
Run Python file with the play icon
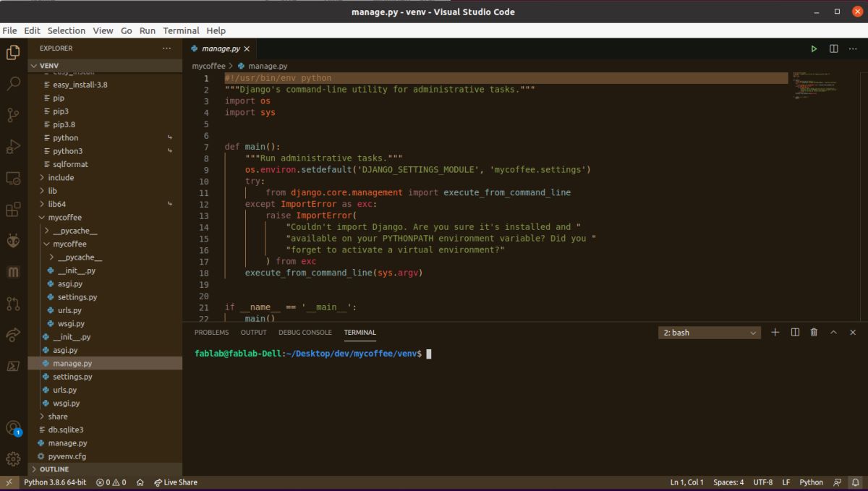coord(814,48)
